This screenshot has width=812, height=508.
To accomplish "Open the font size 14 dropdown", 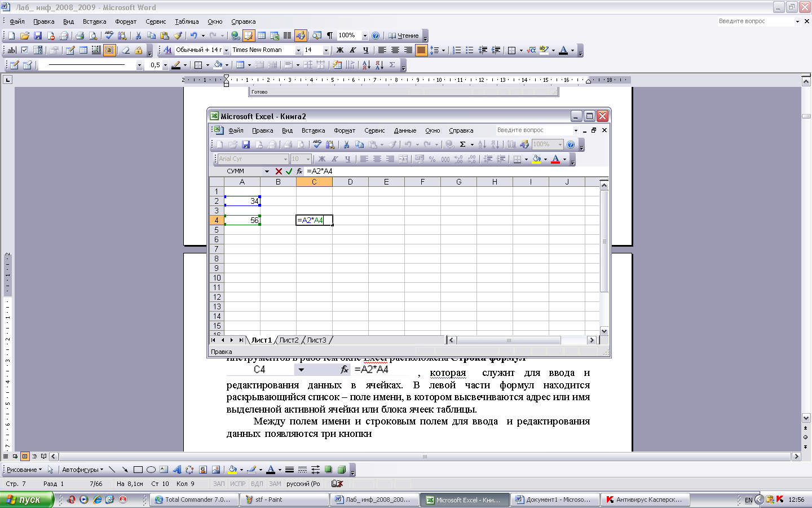I will click(x=326, y=50).
